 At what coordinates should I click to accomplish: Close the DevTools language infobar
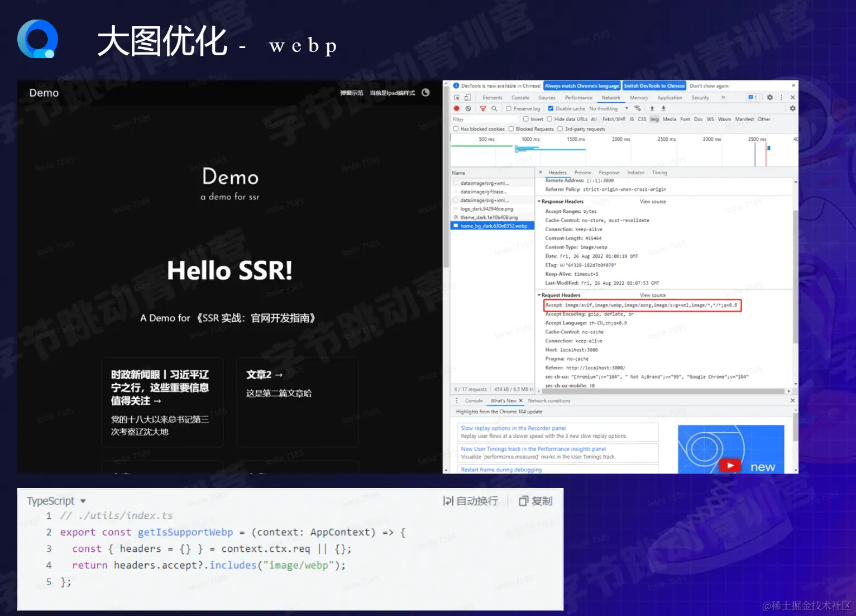coord(793,85)
